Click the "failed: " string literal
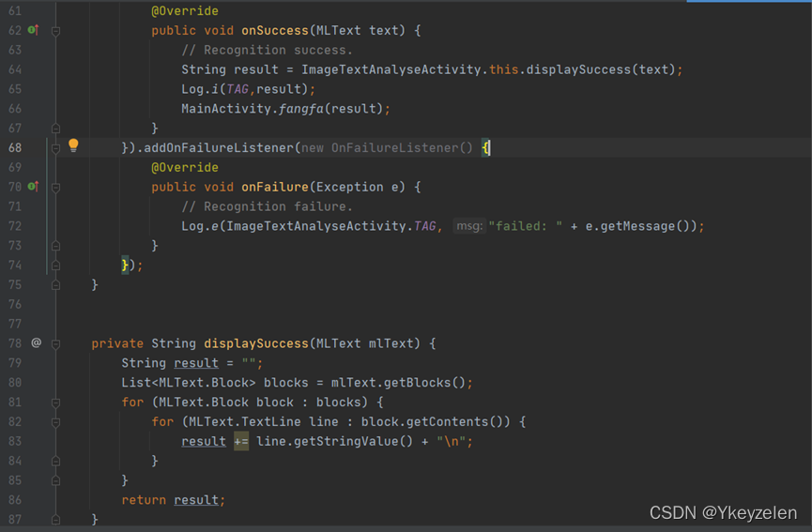 [x=525, y=226]
